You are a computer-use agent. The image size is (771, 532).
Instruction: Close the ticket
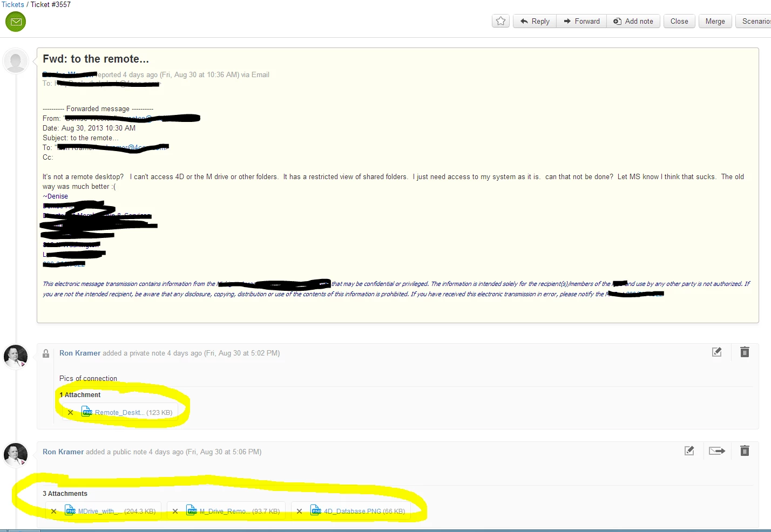pos(679,21)
